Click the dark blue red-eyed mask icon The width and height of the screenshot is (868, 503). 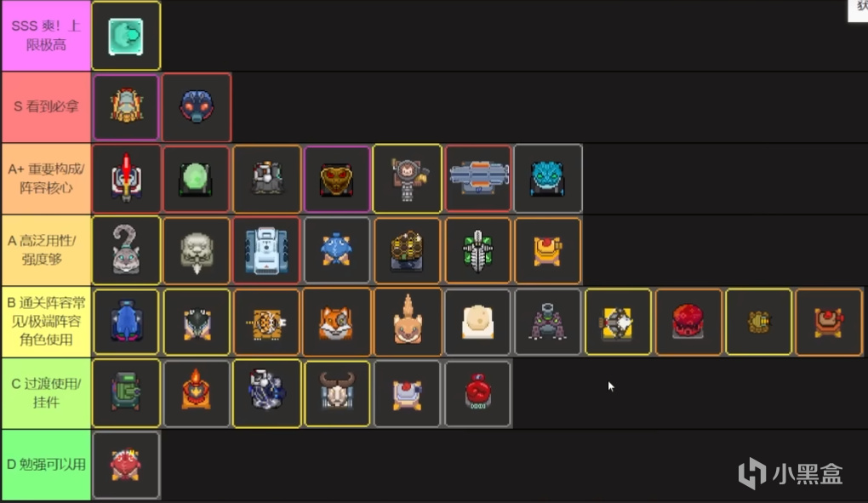tap(197, 106)
